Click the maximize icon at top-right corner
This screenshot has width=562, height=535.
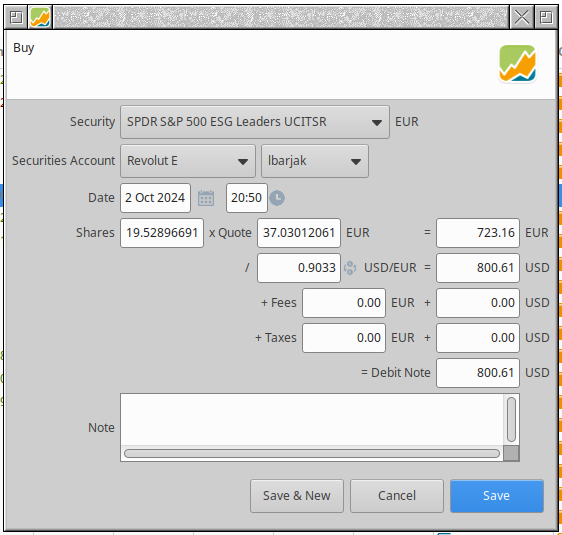tap(546, 17)
